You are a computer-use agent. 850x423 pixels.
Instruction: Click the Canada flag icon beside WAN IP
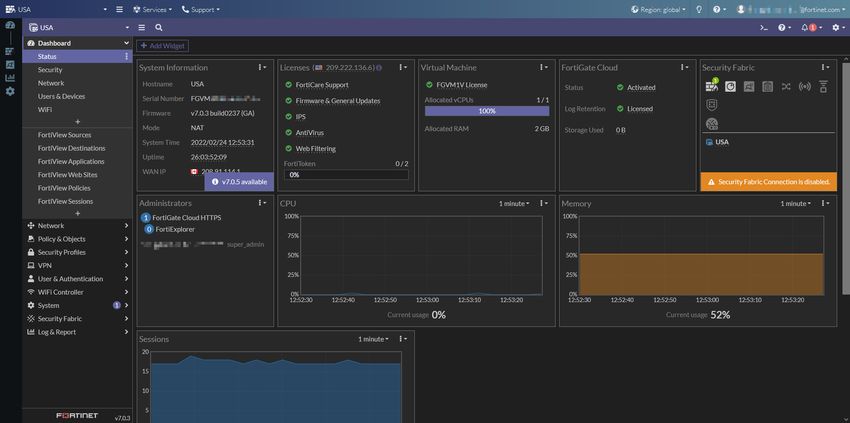click(194, 171)
